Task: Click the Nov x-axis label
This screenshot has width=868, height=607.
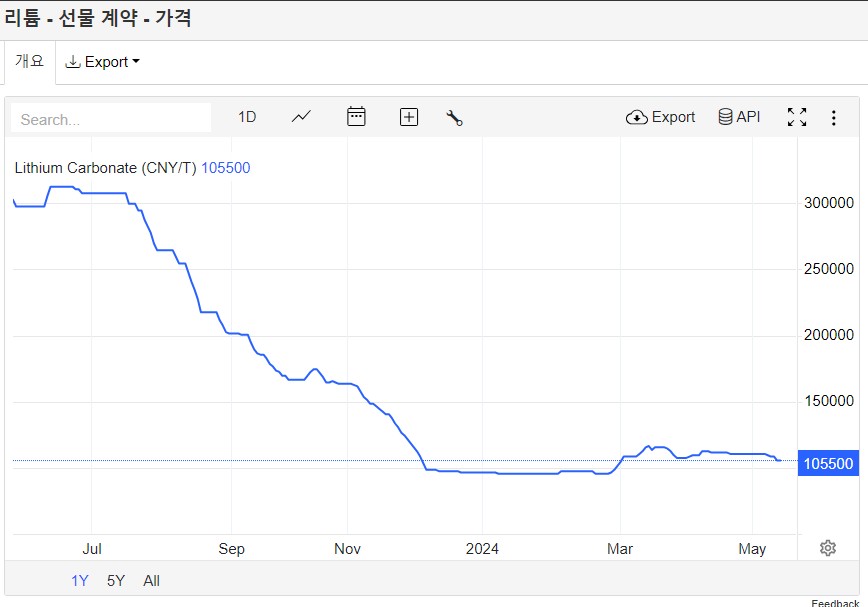Action: click(x=347, y=548)
